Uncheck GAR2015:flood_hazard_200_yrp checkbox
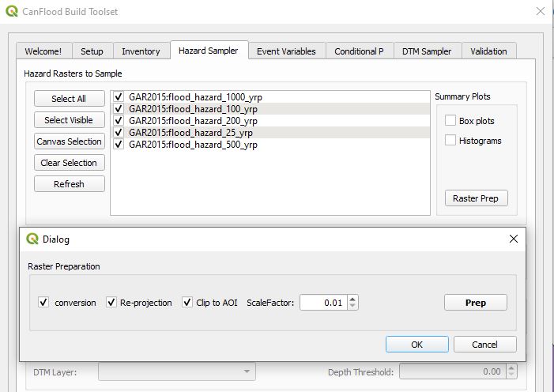This screenshot has width=554, height=392. (x=119, y=121)
